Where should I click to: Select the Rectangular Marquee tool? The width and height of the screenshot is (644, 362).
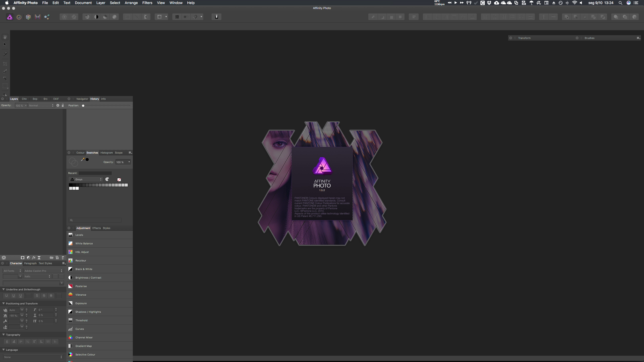pos(5,86)
